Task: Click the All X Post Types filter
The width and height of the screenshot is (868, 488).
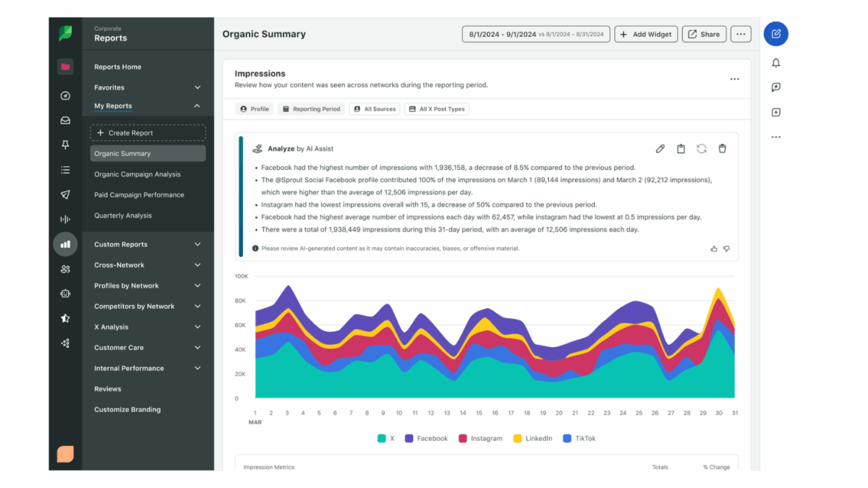Action: click(437, 109)
